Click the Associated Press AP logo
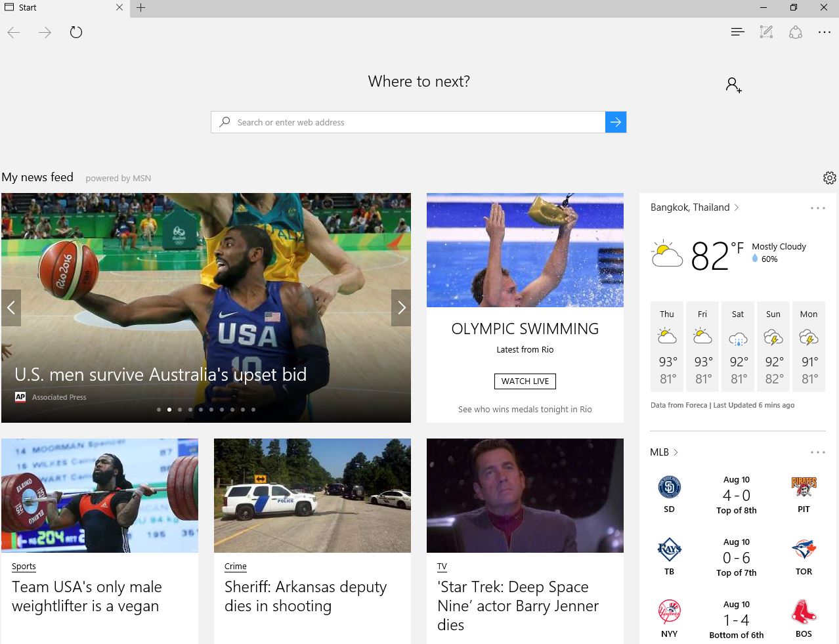 pyautogui.click(x=20, y=397)
